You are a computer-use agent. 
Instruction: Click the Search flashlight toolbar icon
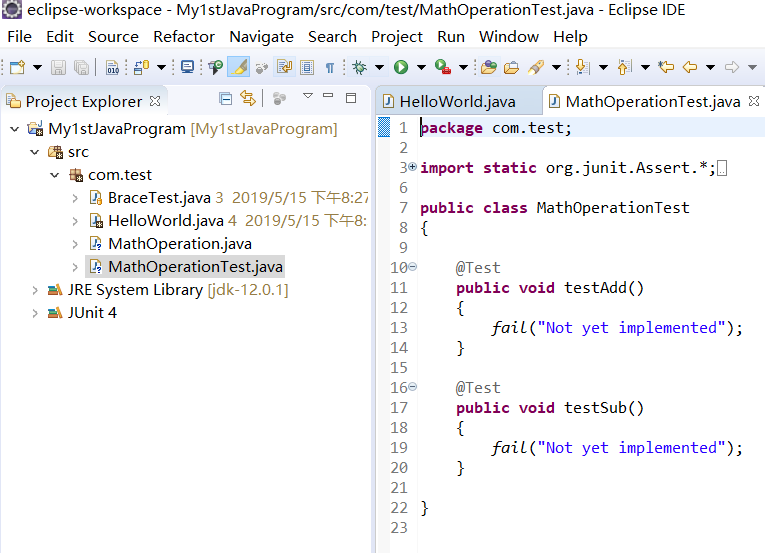click(536, 67)
